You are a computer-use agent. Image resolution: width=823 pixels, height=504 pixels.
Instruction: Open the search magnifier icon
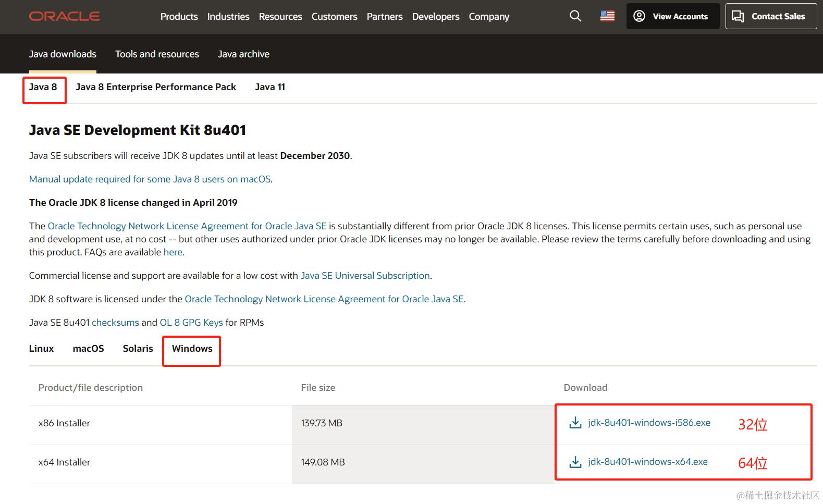pos(575,16)
